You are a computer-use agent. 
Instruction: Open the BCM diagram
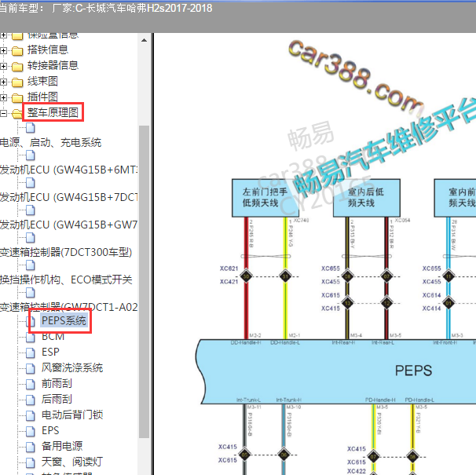tap(53, 337)
